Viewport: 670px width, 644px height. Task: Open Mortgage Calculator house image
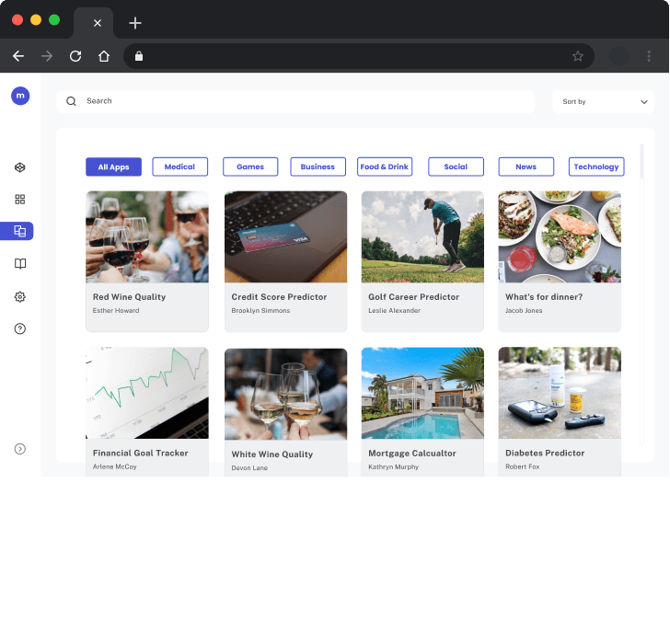coord(422,393)
